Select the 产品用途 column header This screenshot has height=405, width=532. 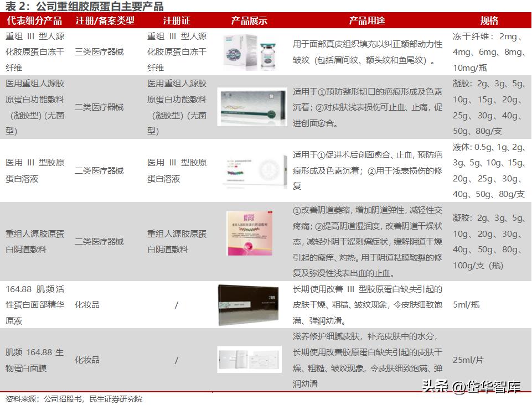click(x=368, y=20)
